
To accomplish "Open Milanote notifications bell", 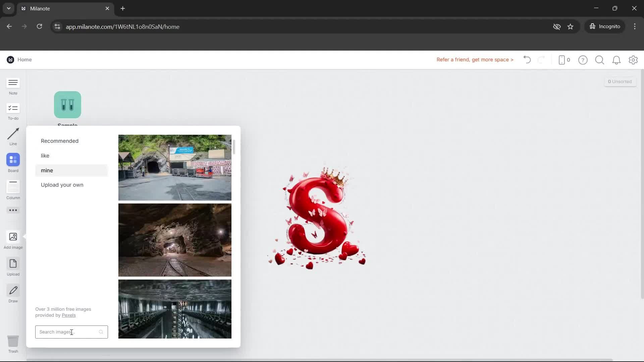I will [x=616, y=60].
